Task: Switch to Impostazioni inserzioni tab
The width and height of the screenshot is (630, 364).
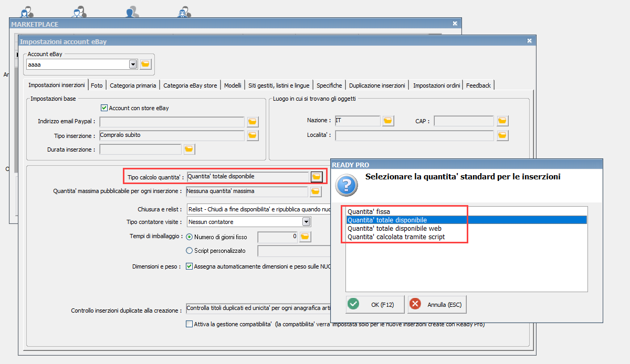Action: [57, 85]
